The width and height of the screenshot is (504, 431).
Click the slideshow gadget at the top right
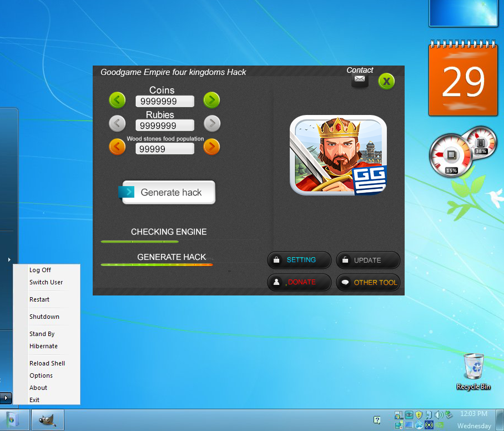tap(463, 13)
